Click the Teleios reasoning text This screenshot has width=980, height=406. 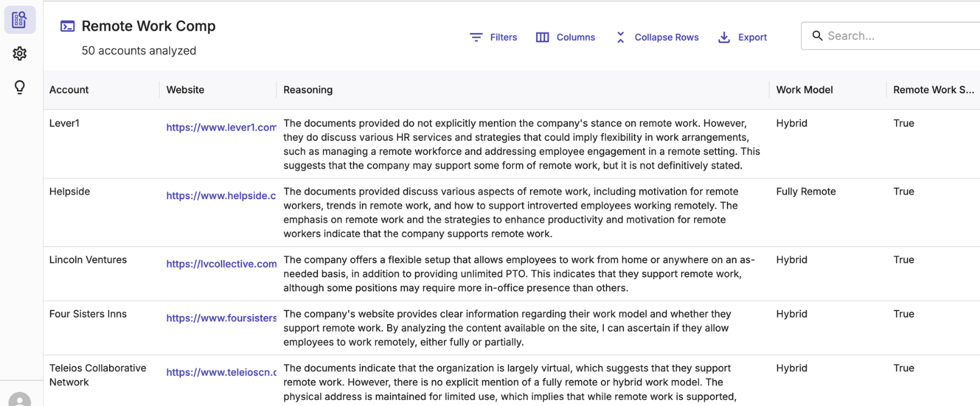510,382
